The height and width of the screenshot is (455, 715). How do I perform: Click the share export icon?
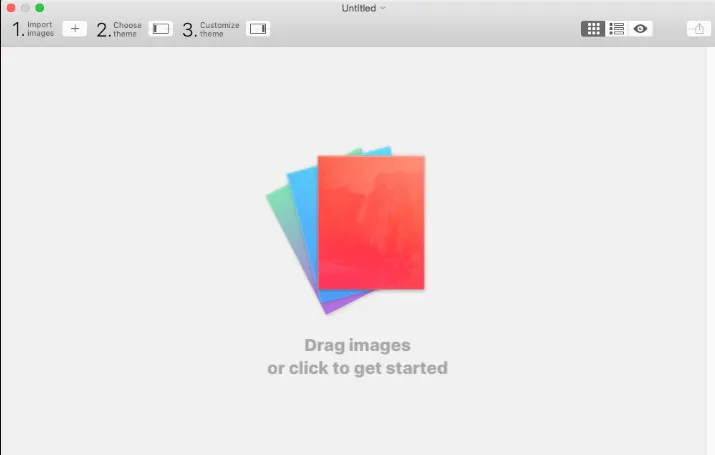[x=699, y=29]
